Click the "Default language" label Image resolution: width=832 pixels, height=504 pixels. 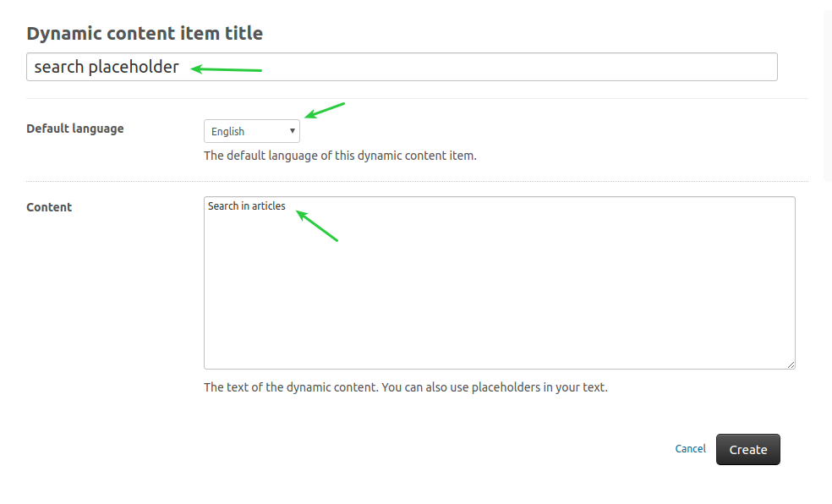(75, 129)
